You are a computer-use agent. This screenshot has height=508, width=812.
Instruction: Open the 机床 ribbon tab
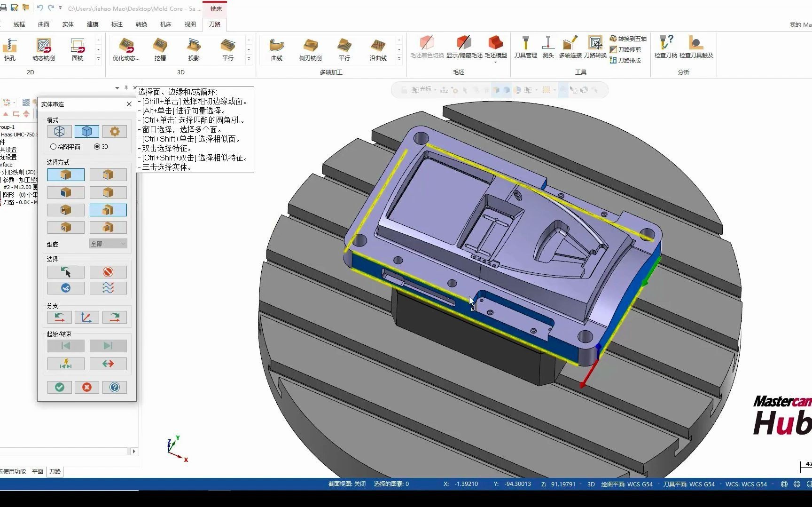pos(165,24)
